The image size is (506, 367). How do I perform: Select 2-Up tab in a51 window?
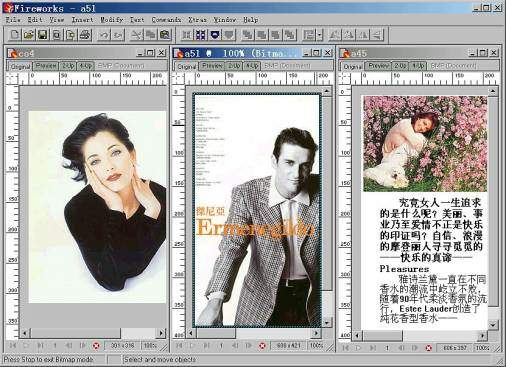pyautogui.click(x=234, y=66)
